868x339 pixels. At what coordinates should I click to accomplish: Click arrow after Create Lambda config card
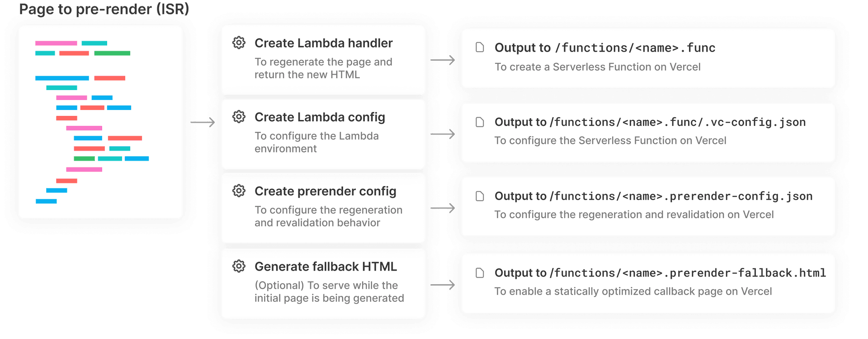pyautogui.click(x=442, y=134)
